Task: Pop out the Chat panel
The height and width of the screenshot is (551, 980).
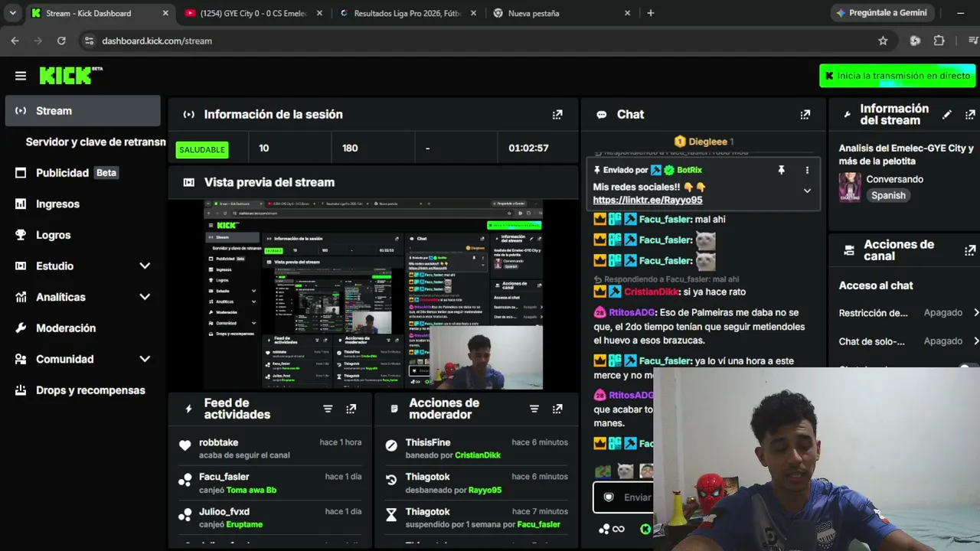Action: tap(805, 115)
